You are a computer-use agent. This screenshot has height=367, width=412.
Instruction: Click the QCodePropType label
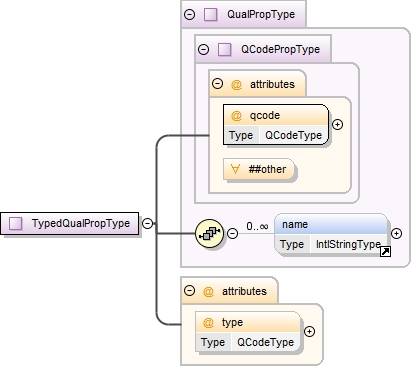point(281,49)
